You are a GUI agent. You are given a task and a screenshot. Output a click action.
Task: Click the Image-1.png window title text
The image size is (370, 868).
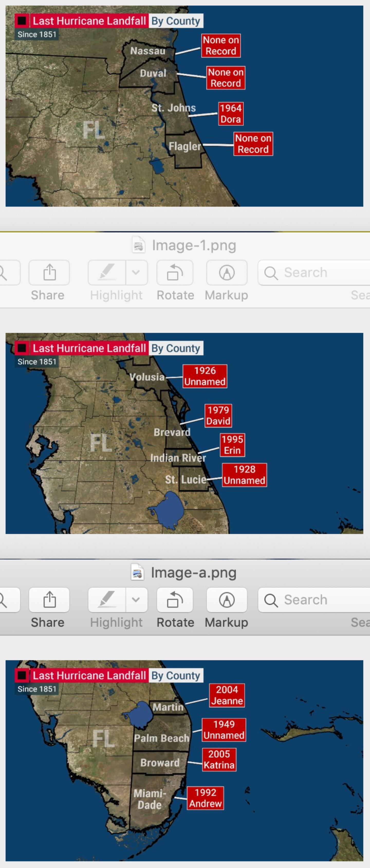click(x=194, y=245)
